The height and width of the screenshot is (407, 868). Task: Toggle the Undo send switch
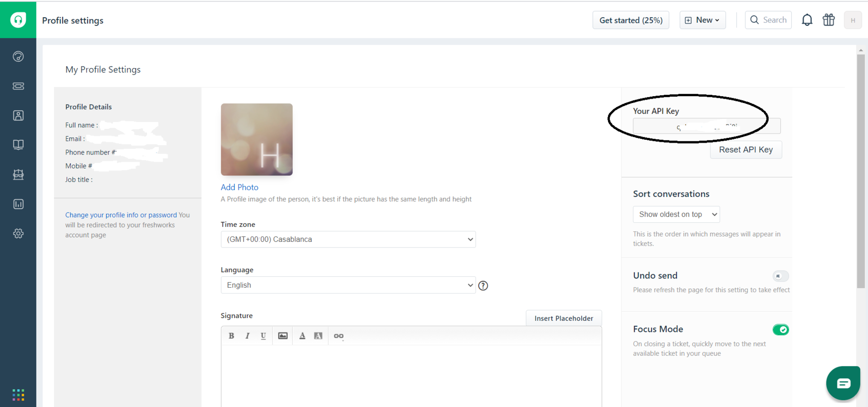click(x=780, y=276)
